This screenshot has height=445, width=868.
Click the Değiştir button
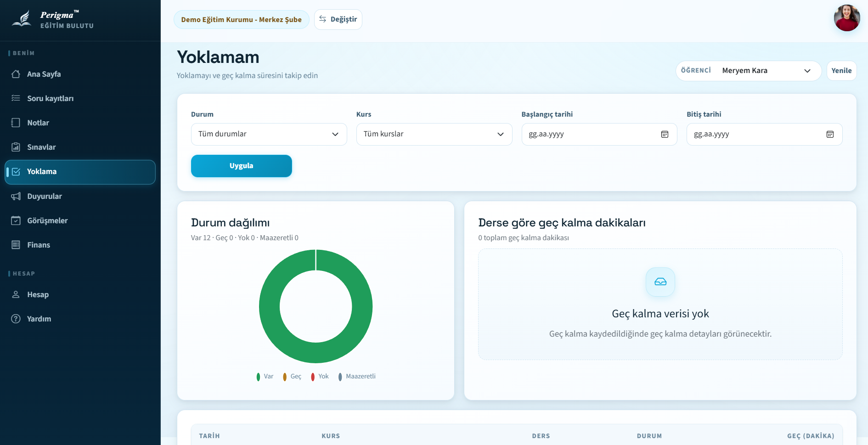[x=338, y=19]
